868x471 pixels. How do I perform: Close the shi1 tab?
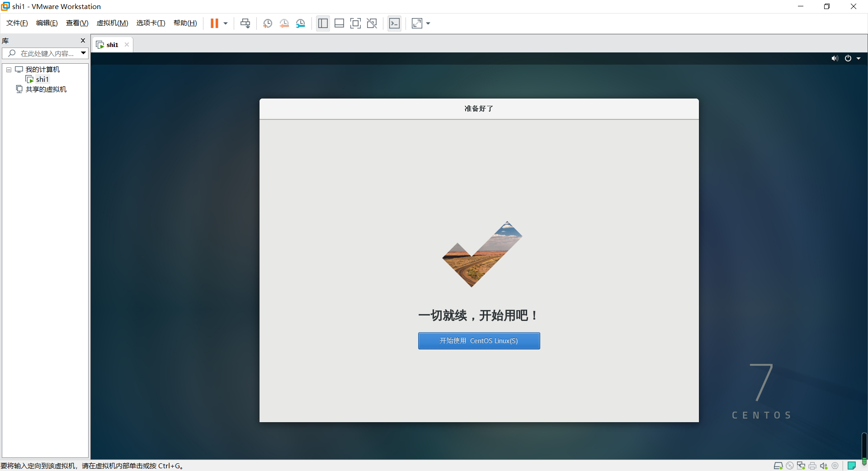(127, 45)
